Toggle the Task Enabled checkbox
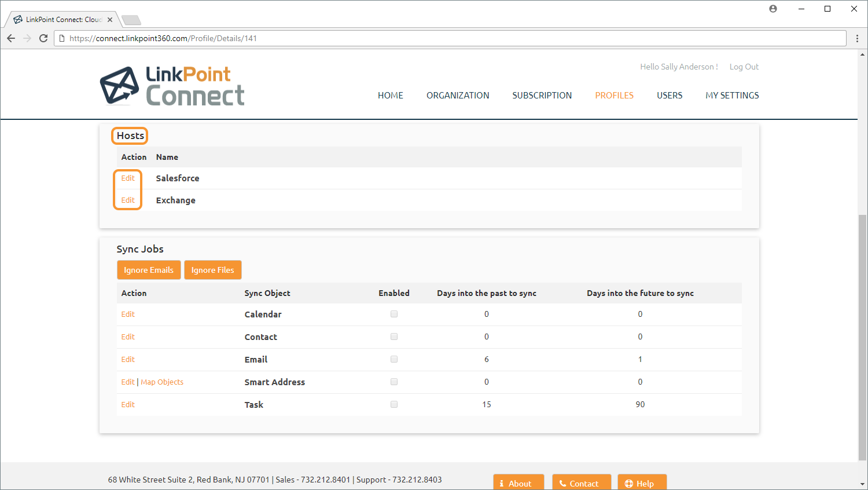The image size is (868, 490). pos(394,404)
